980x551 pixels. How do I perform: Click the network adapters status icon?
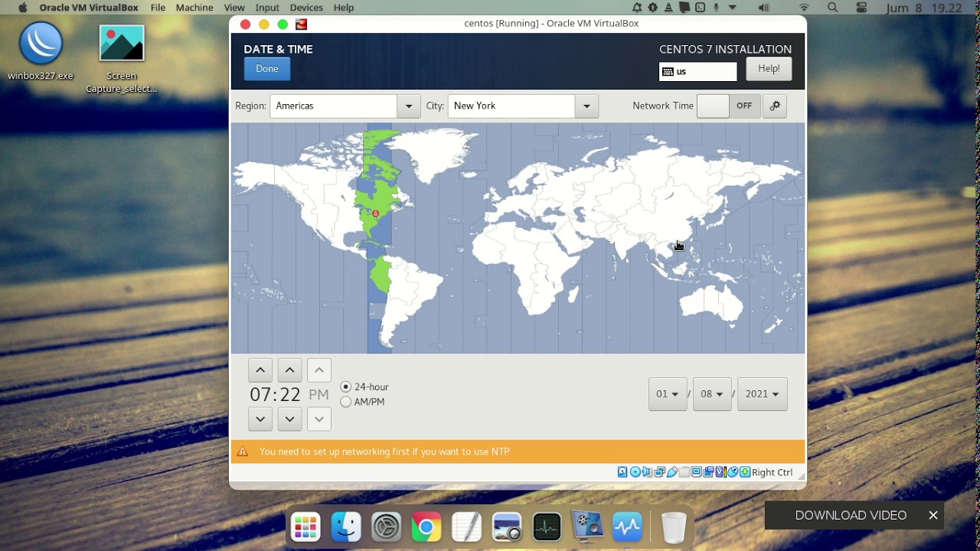point(659,472)
